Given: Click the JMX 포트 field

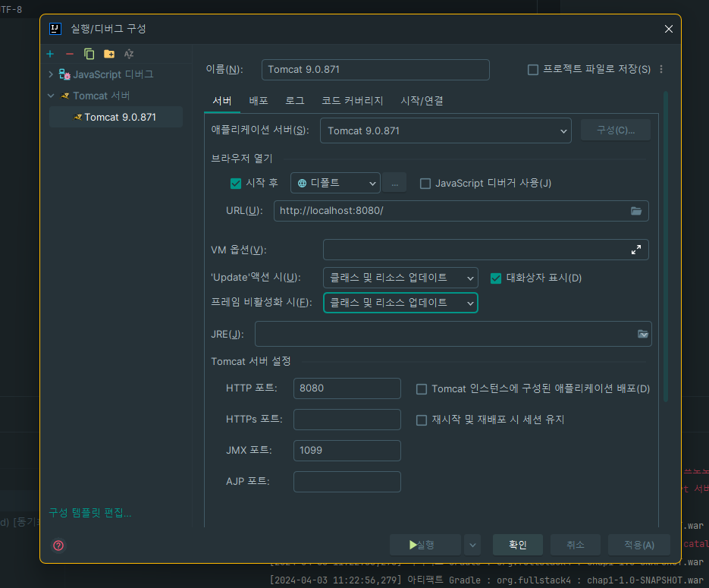Looking at the screenshot, I should (347, 451).
